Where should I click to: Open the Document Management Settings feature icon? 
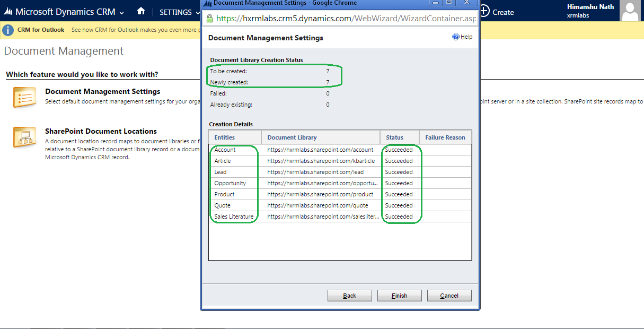point(24,98)
